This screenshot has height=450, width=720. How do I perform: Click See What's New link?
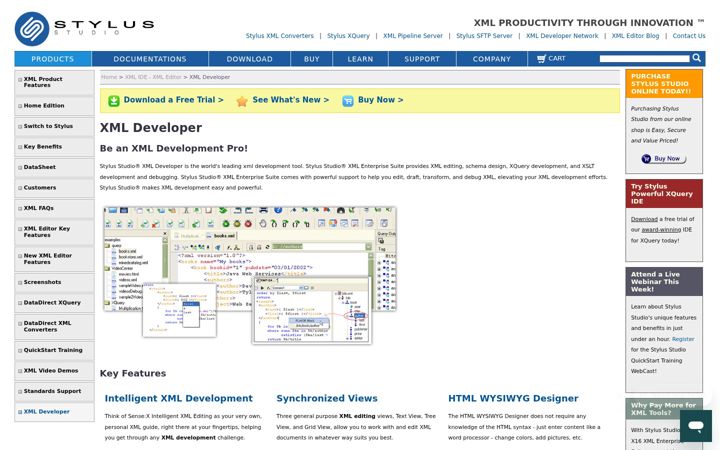(291, 100)
